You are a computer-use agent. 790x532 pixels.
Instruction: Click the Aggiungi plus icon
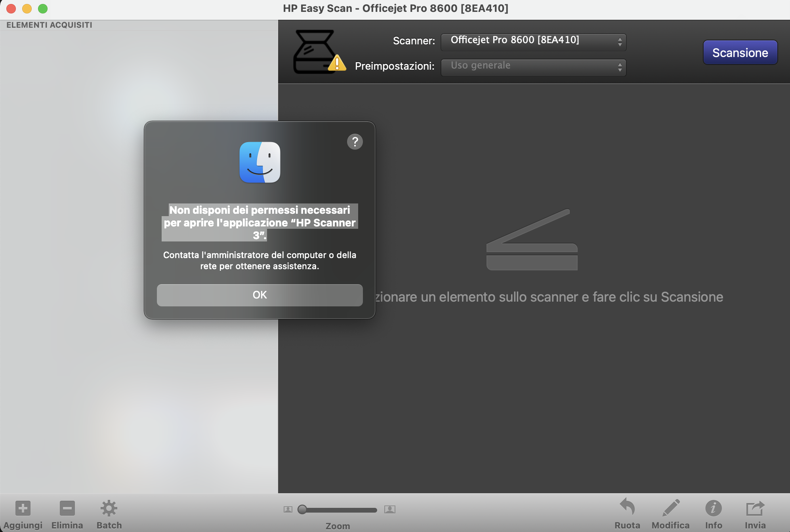23,508
